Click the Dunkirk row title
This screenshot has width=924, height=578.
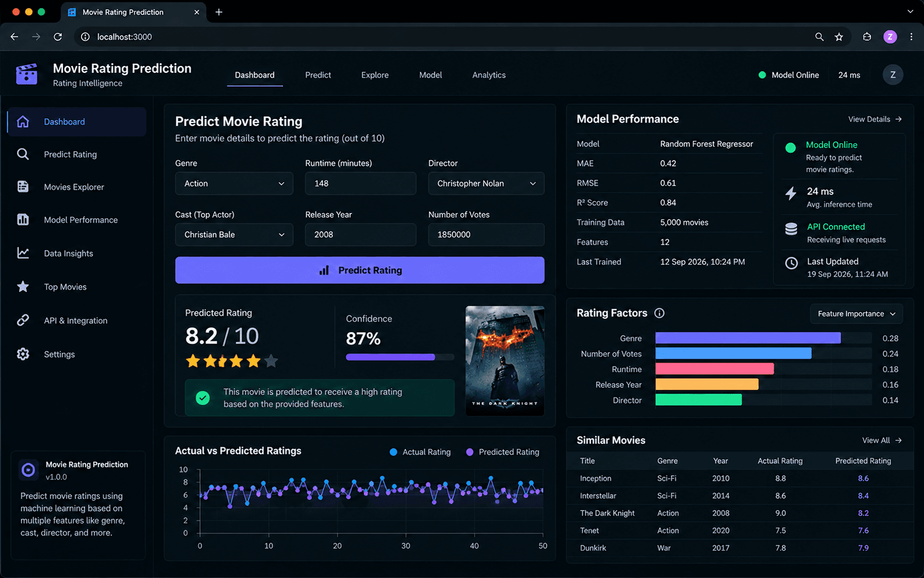593,548
